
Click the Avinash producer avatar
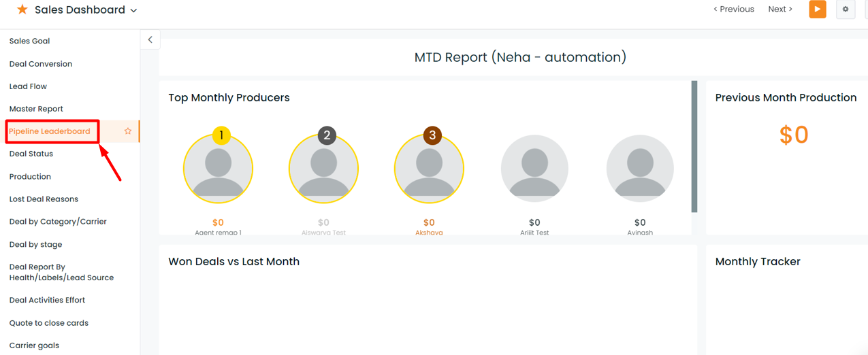(x=640, y=169)
